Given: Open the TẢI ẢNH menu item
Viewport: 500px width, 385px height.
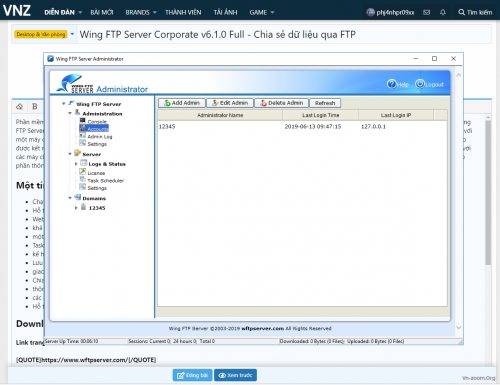Looking at the screenshot, I should coord(225,12).
